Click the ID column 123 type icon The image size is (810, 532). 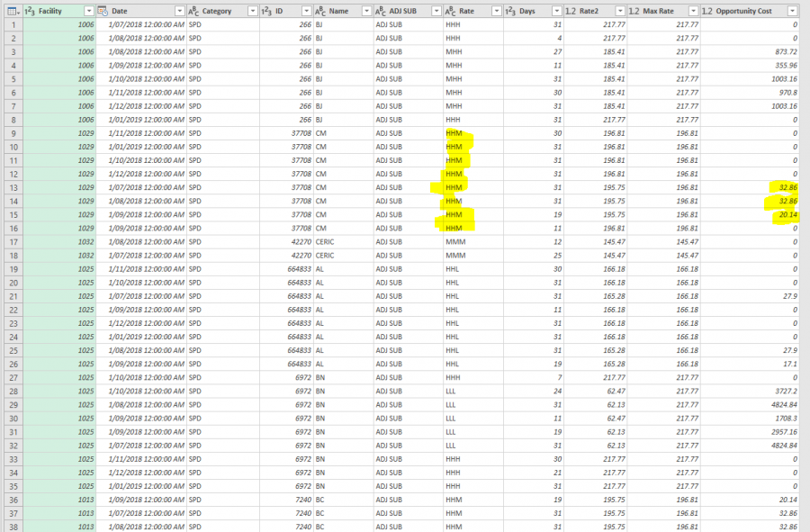tap(266, 11)
